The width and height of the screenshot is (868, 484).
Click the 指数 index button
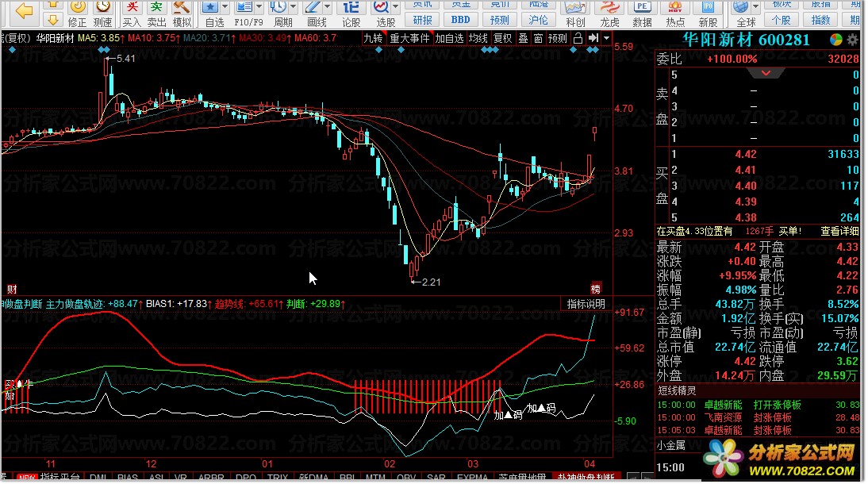point(820,20)
